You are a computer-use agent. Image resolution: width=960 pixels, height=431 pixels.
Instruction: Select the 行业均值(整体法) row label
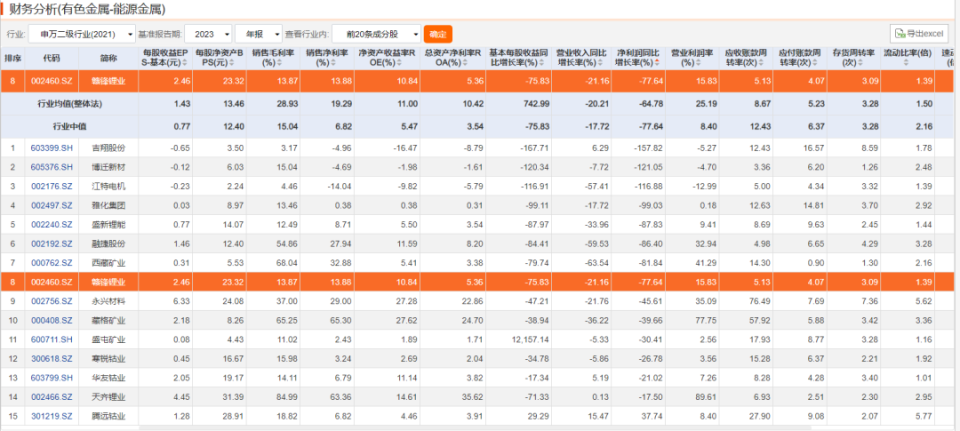pyautogui.click(x=69, y=104)
